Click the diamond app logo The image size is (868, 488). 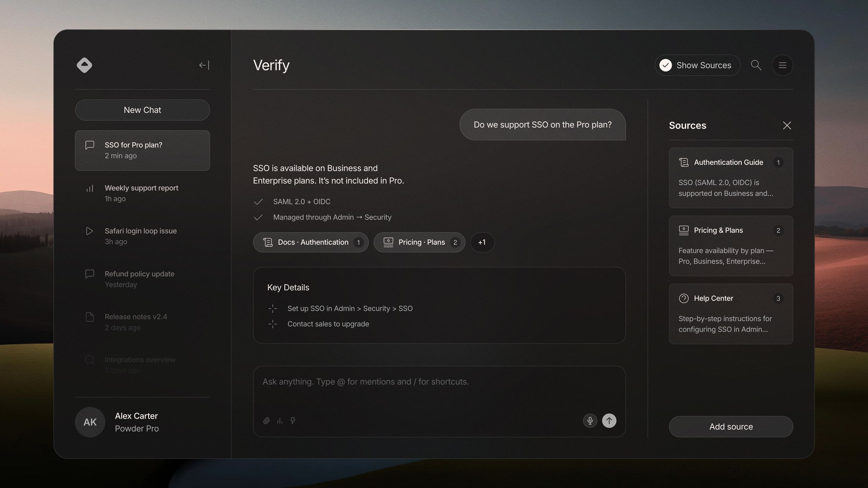point(84,65)
